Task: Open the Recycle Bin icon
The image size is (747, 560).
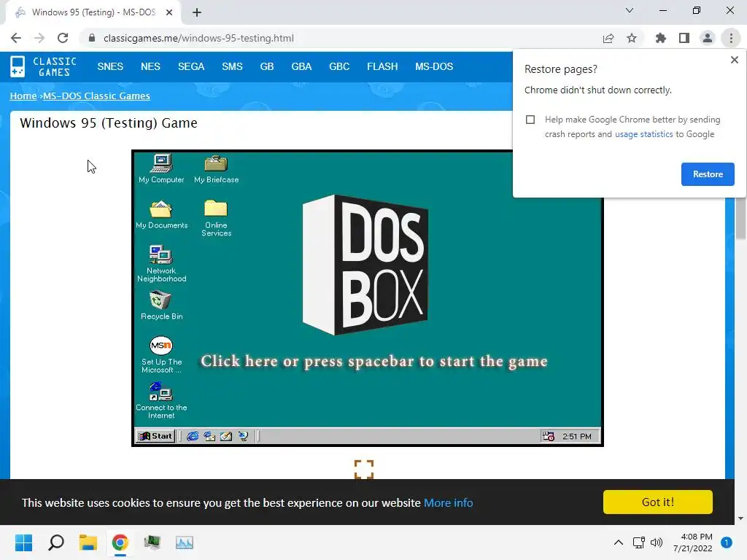Action: (x=161, y=306)
